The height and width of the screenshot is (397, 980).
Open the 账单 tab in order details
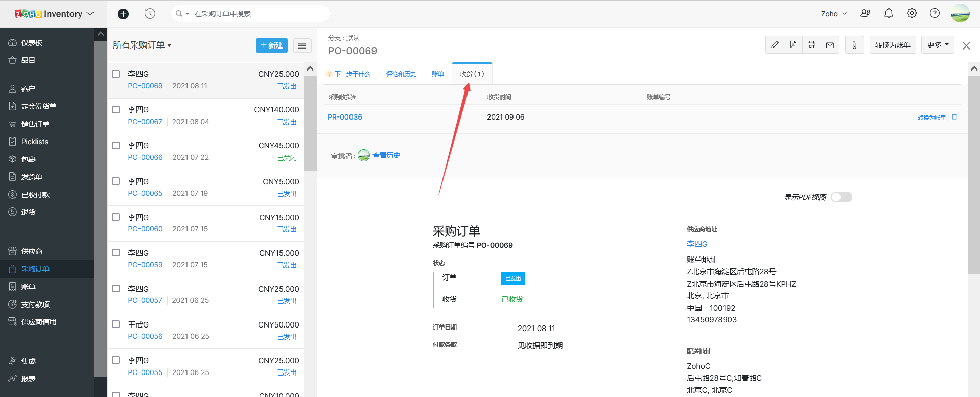pyautogui.click(x=437, y=74)
